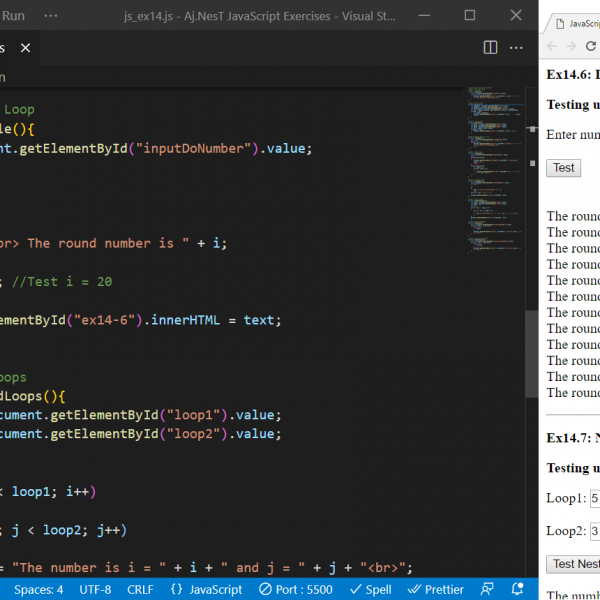Open the editor More Actions ellipsis
This screenshot has height=600, width=600.
tap(517, 47)
